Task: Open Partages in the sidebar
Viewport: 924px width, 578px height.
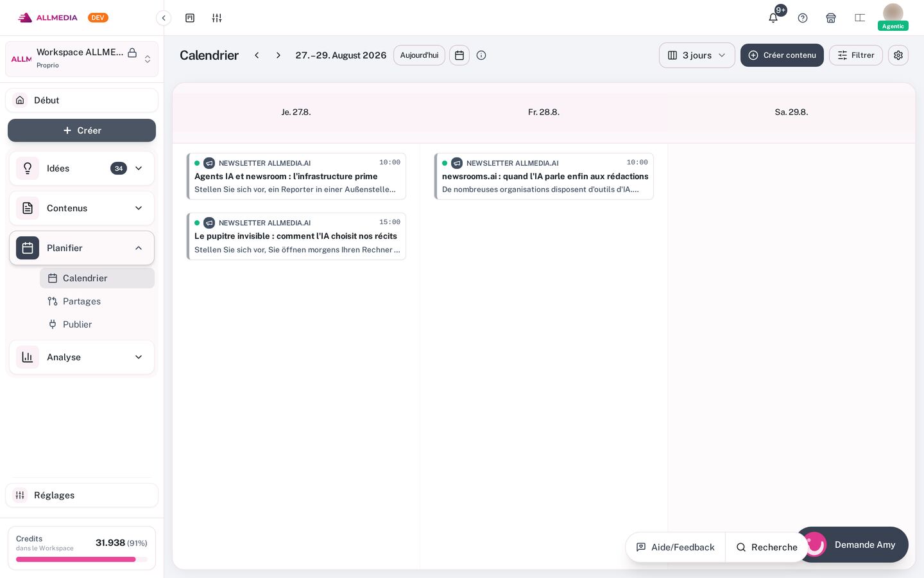Action: point(97,301)
